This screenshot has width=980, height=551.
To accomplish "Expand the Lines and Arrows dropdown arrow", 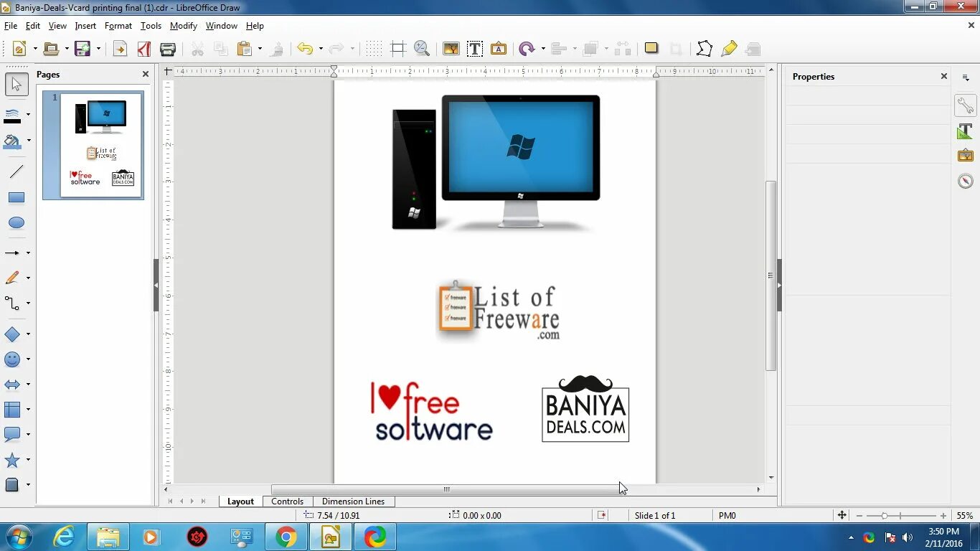I will 28,253.
